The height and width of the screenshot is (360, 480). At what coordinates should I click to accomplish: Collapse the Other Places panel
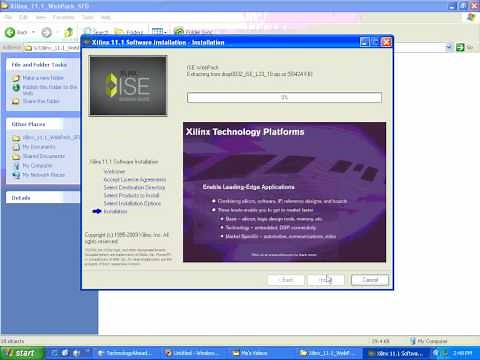43,124
